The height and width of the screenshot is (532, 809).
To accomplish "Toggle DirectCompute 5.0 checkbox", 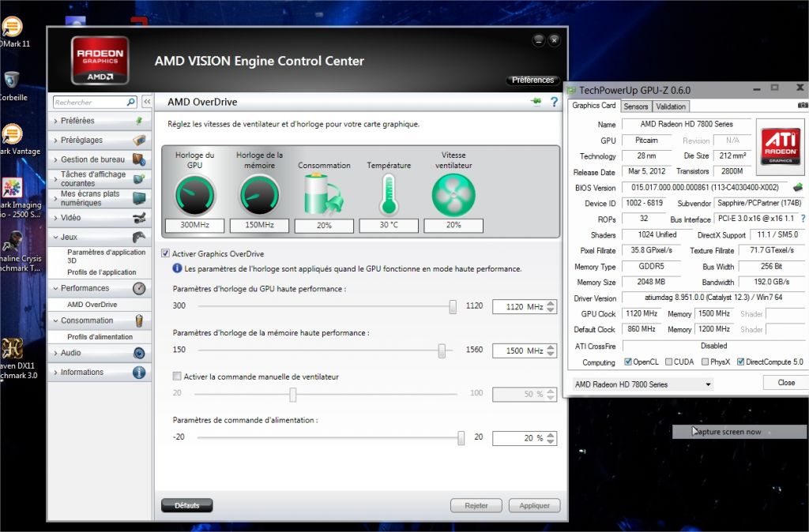I will 740,362.
